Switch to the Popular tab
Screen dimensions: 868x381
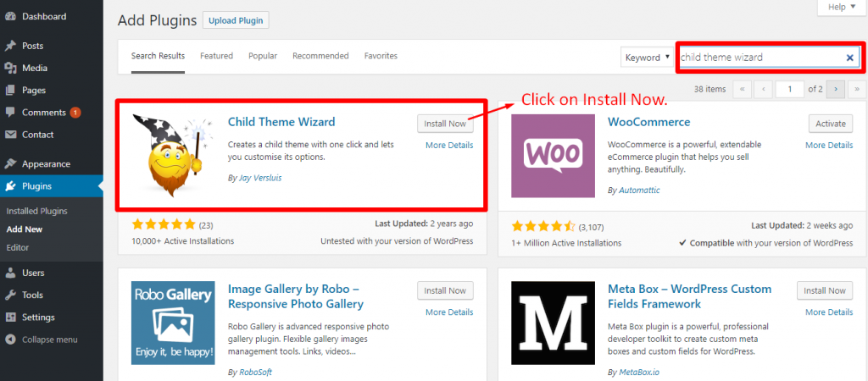point(263,56)
